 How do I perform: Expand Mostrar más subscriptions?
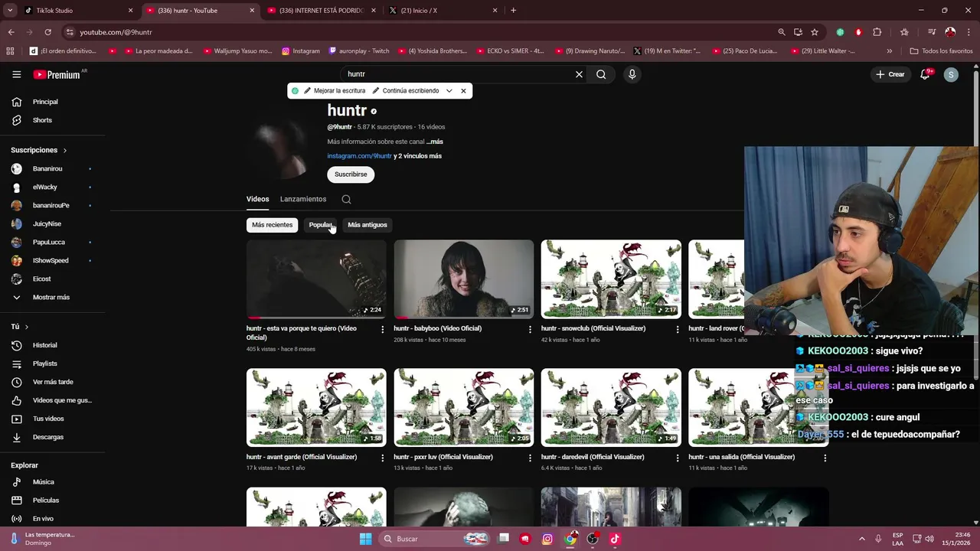pyautogui.click(x=53, y=297)
